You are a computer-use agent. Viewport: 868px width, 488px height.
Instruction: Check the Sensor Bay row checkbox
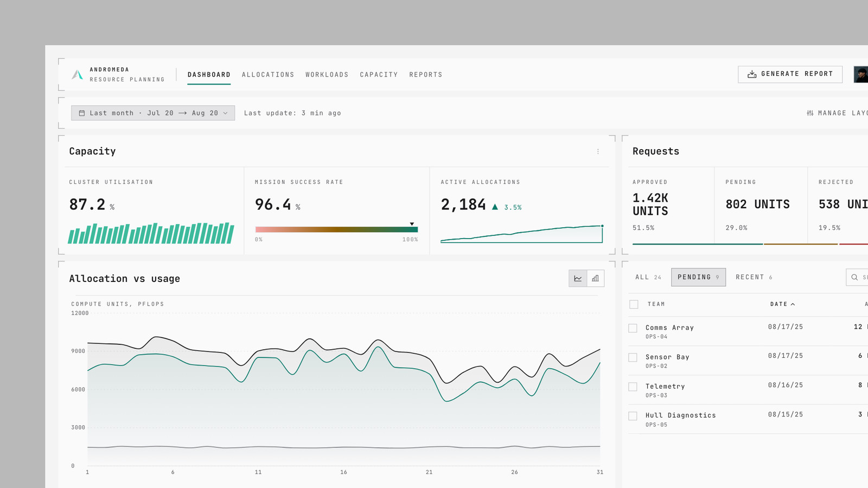pyautogui.click(x=633, y=357)
